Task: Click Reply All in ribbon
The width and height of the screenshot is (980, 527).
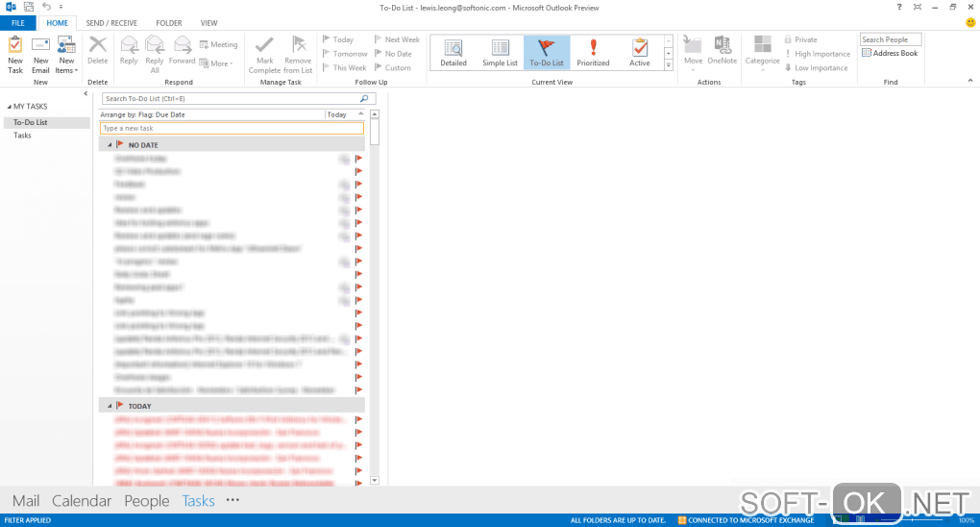Action: coord(155,55)
